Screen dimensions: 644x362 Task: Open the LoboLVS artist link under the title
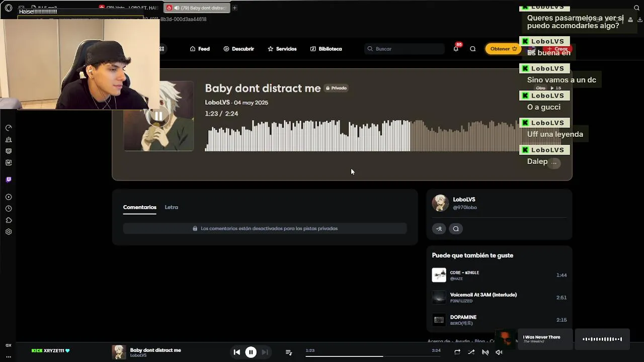[x=217, y=103]
